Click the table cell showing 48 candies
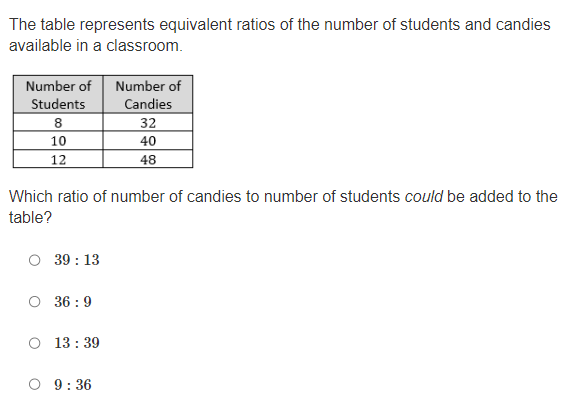Screen dimensions: 580x404 pos(148,159)
